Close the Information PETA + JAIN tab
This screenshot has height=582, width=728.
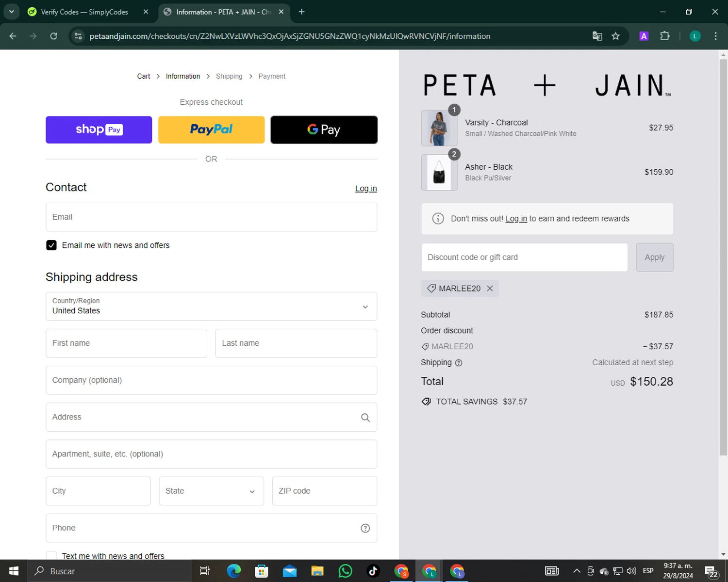(x=281, y=12)
